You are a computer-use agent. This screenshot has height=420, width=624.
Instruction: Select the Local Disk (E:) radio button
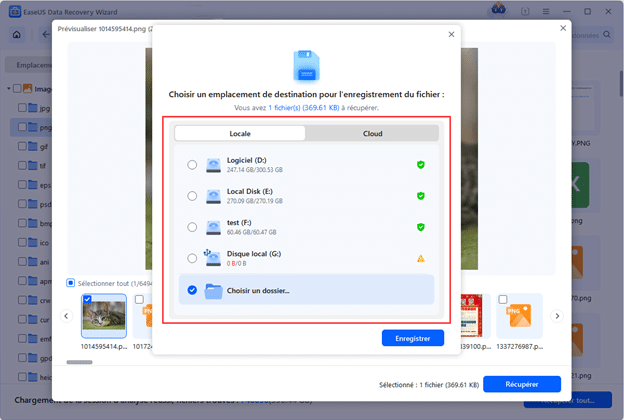(192, 196)
